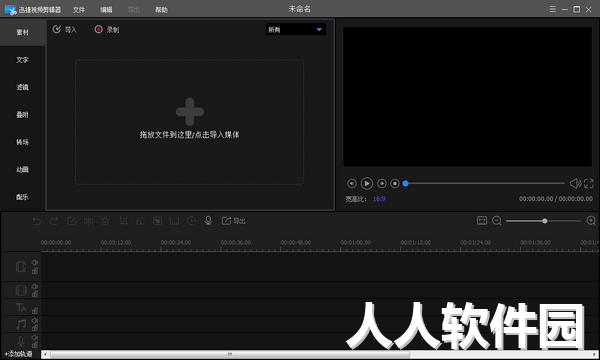Click the fullscreen preview icon
600x360 pixels.
pos(589,184)
